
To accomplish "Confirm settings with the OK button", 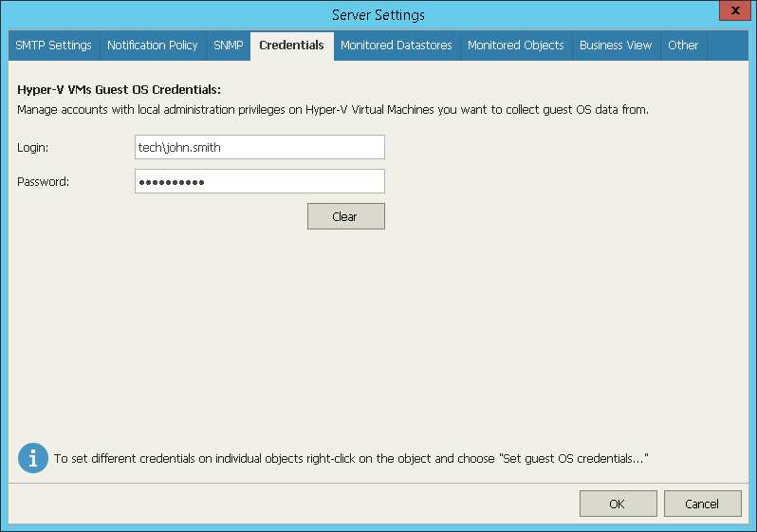I will coord(618,504).
